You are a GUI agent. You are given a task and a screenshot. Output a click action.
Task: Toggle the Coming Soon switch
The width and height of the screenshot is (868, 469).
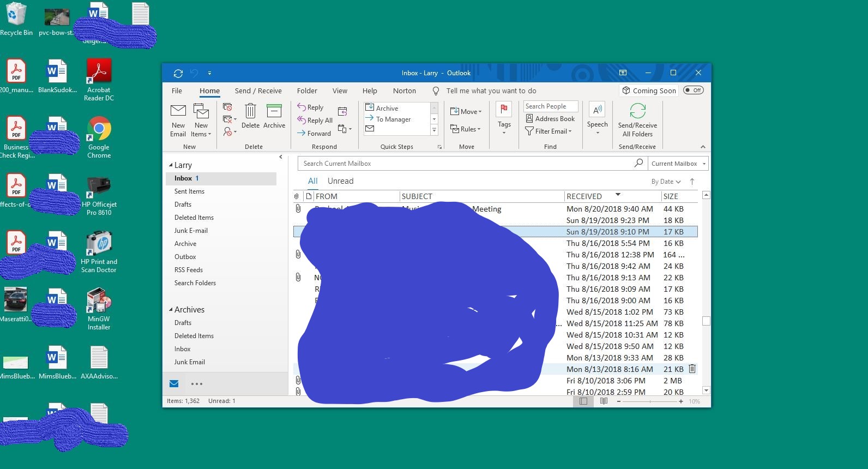pos(694,90)
